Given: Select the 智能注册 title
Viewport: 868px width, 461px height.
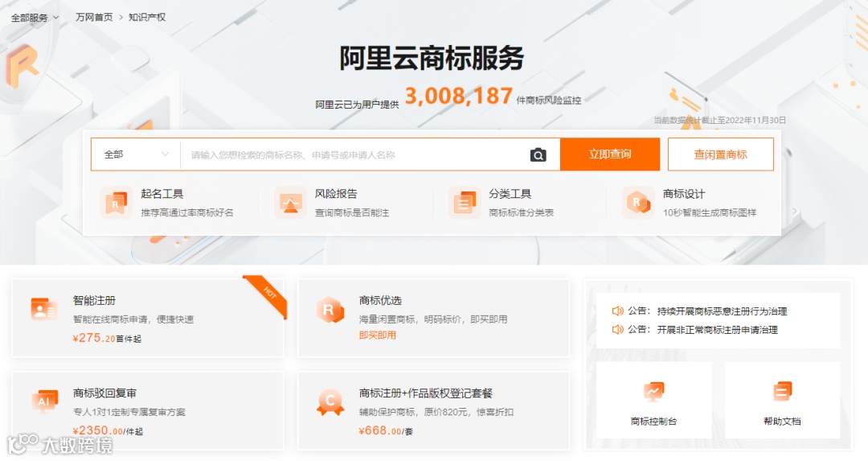Looking at the screenshot, I should click(x=94, y=300).
